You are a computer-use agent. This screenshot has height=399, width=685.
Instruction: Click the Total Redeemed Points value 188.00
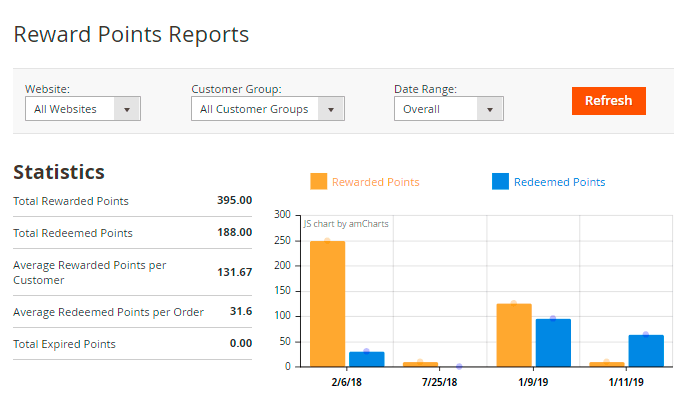tap(235, 232)
